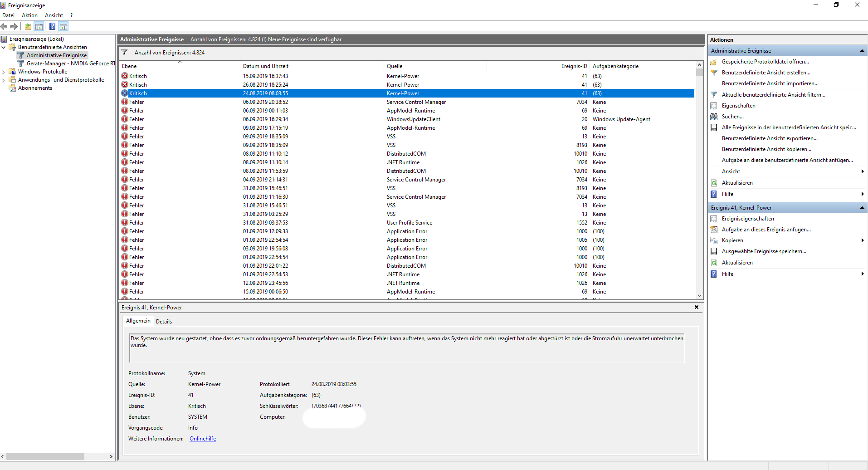Image resolution: width=868 pixels, height=470 pixels.
Task: Click the Hilfe icon under the Administrative Ereignisse section
Action: coord(714,194)
